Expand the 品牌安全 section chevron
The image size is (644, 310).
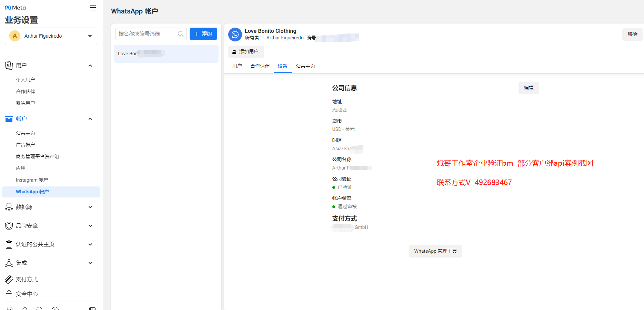[90, 226]
